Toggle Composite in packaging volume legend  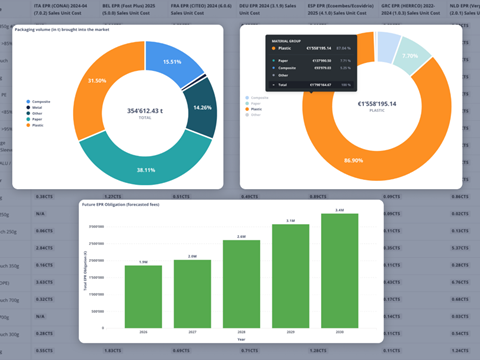click(38, 102)
